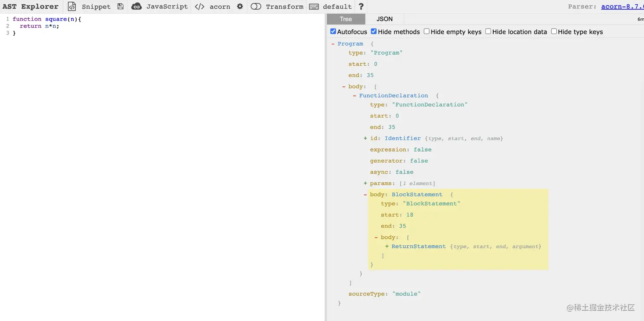Toggle the Transform switch

[256, 6]
